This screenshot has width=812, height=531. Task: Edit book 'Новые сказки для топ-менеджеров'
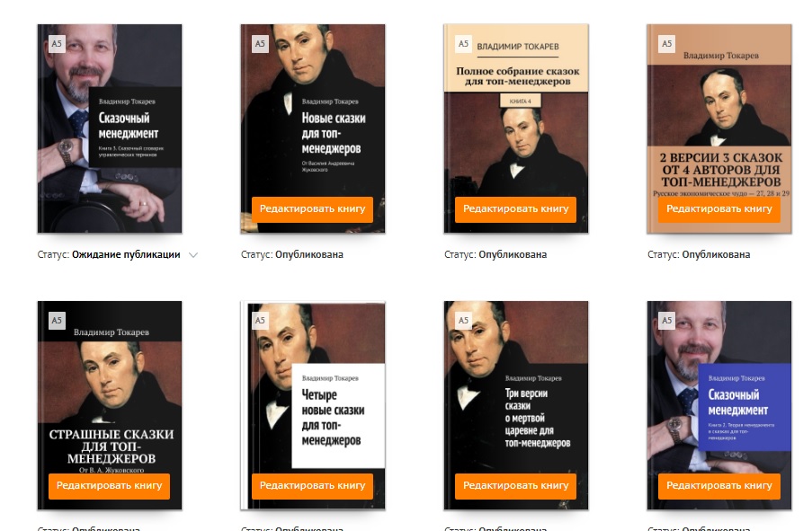[x=312, y=209]
